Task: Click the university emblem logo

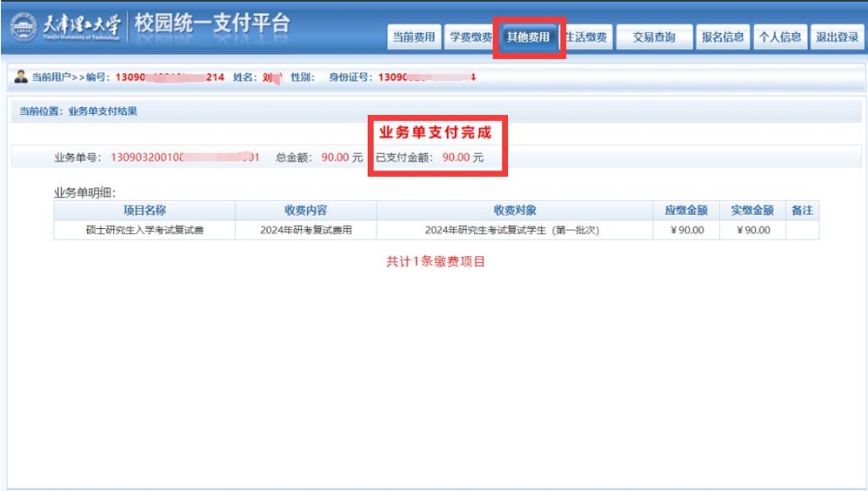Action: click(x=23, y=26)
